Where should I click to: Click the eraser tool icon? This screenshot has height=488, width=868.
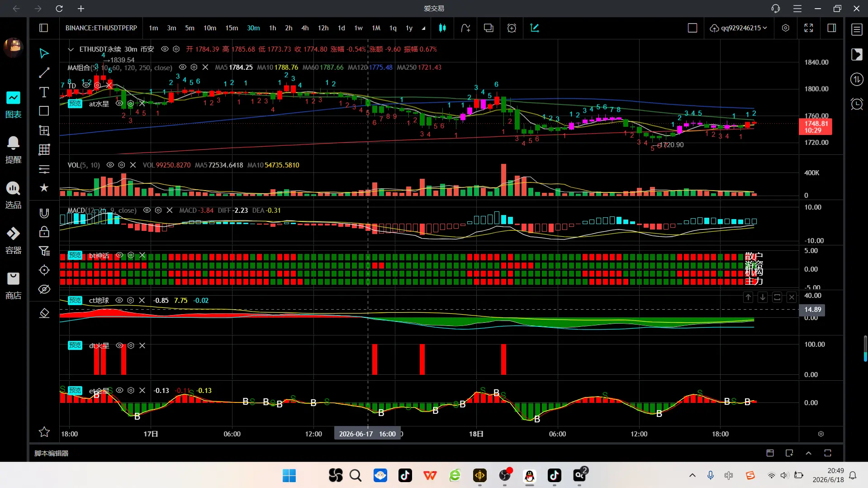tap(44, 313)
